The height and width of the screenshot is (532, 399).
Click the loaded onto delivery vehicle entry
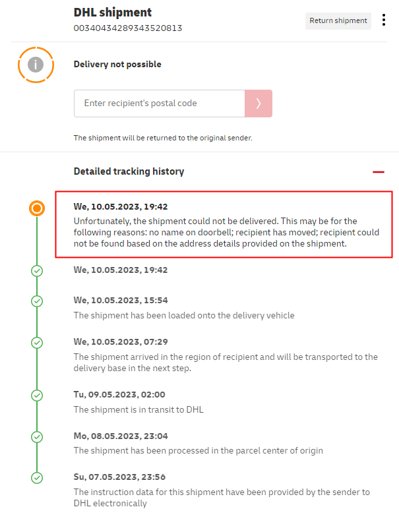click(184, 315)
